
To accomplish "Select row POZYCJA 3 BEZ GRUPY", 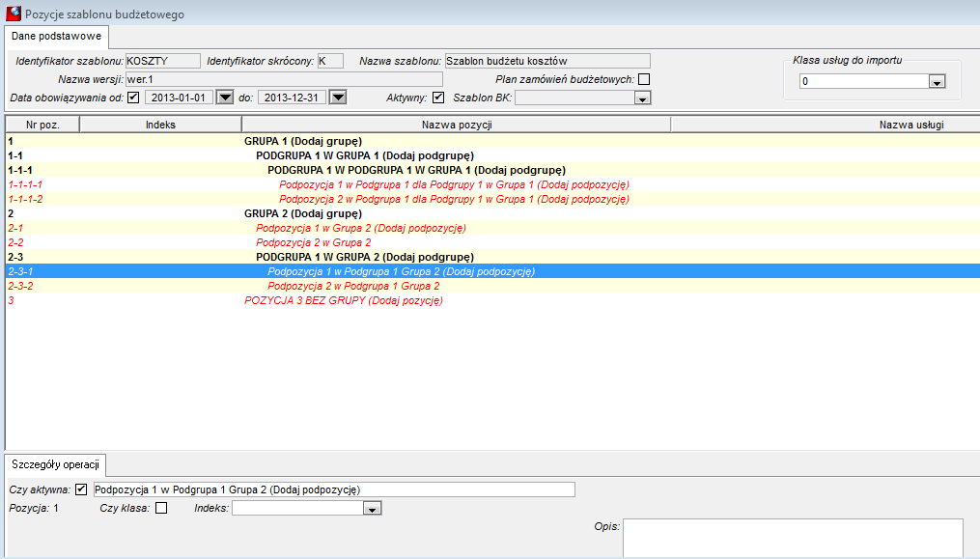I will pyautogui.click(x=493, y=300).
